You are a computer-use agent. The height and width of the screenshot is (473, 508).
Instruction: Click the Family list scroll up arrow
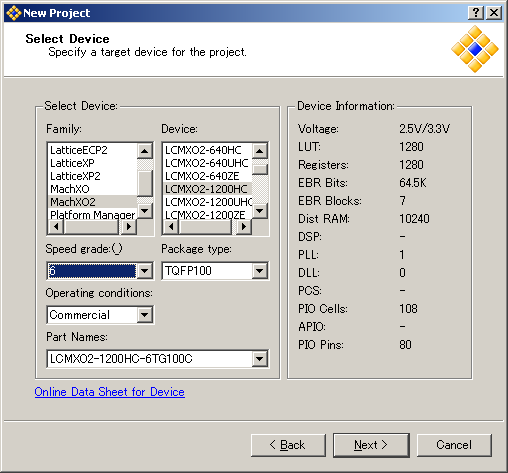[x=145, y=151]
